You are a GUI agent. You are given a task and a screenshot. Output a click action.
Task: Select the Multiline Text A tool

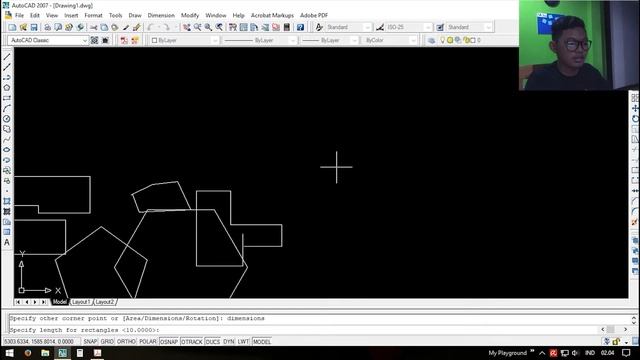click(7, 242)
